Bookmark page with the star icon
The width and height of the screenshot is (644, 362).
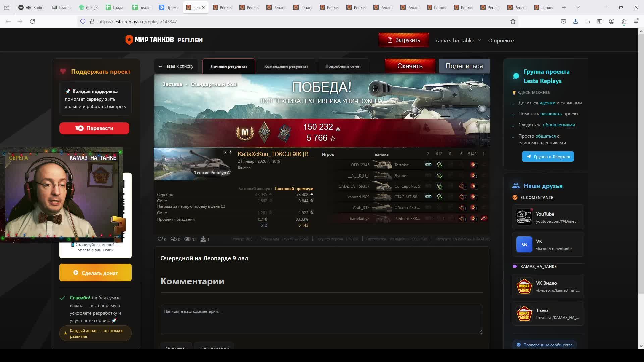coord(513,22)
